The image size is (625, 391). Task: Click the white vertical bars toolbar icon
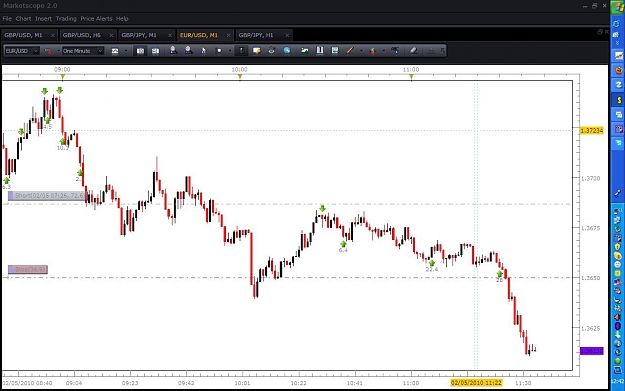(x=320, y=51)
